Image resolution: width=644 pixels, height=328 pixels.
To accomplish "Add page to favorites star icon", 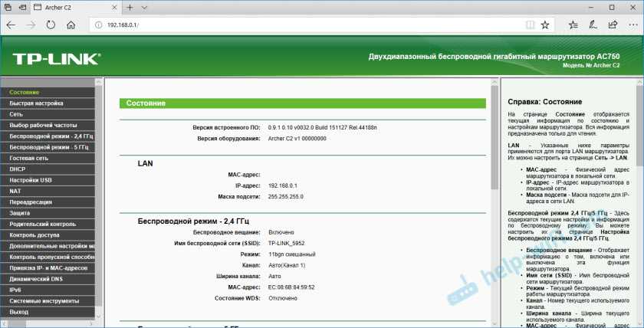I will [x=545, y=25].
